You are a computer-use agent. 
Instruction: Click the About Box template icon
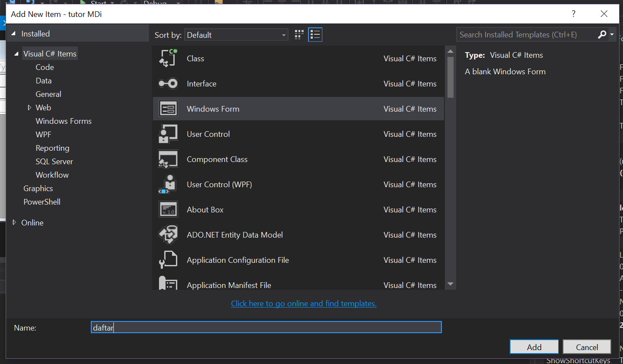(168, 209)
